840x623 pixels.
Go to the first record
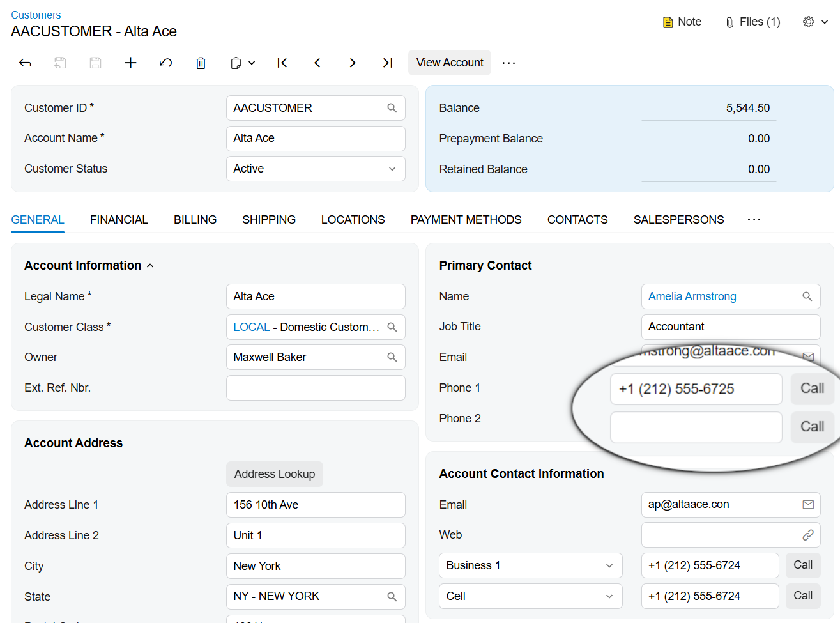click(x=282, y=63)
